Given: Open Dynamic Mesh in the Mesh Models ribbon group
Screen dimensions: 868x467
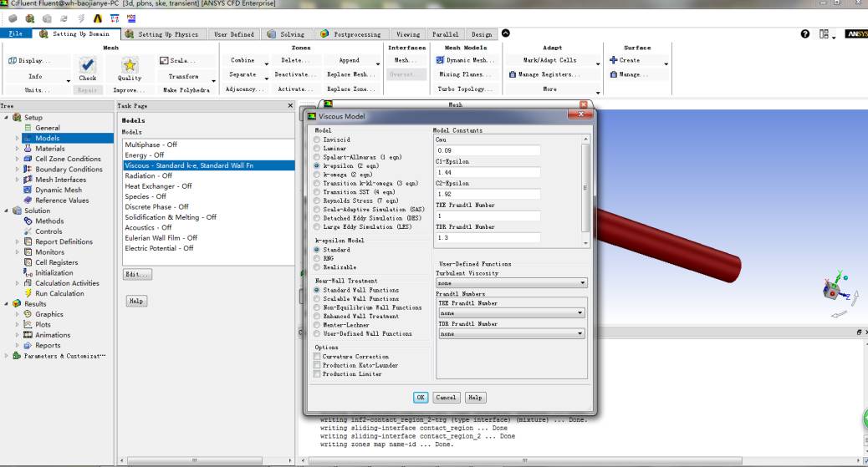Looking at the screenshot, I should pos(466,60).
